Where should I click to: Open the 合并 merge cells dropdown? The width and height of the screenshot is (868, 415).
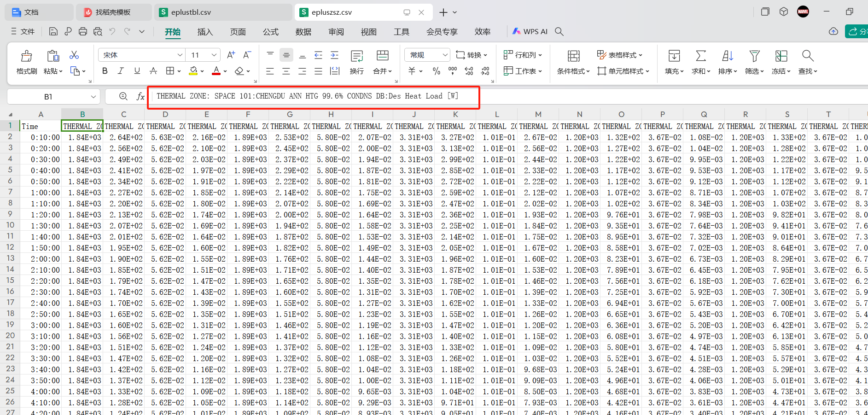click(382, 71)
